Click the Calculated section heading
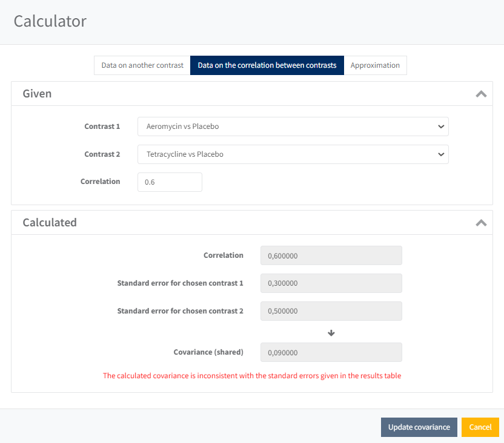 pos(50,223)
